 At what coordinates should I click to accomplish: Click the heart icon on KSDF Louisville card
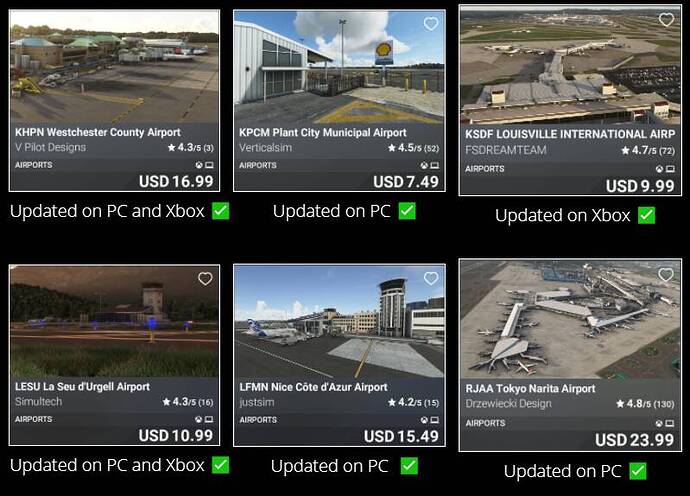(666, 19)
